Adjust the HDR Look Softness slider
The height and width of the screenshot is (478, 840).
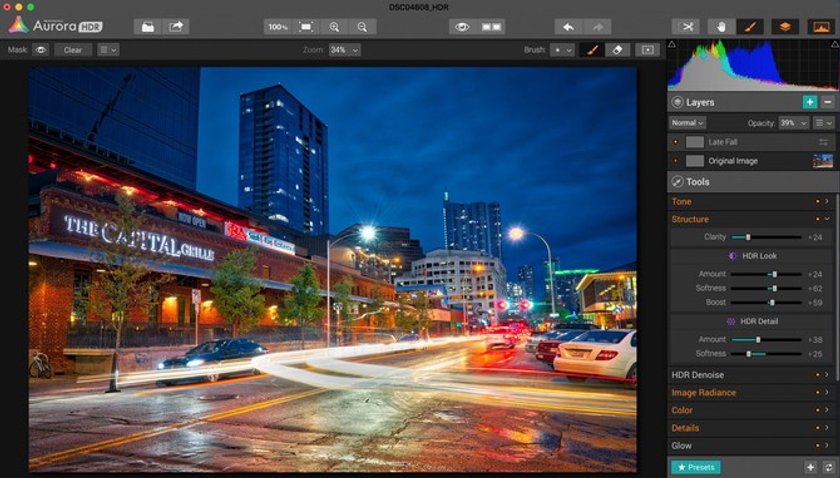pyautogui.click(x=766, y=288)
